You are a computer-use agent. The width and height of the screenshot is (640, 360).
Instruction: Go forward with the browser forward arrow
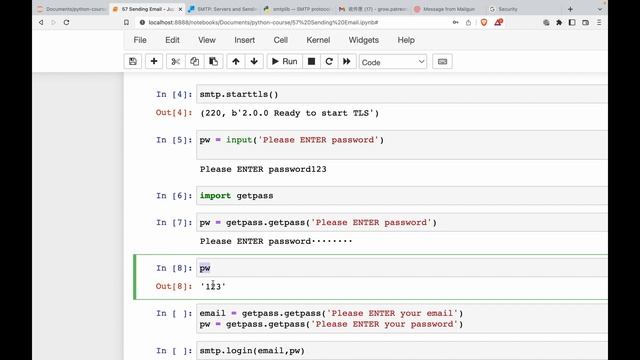53,22
